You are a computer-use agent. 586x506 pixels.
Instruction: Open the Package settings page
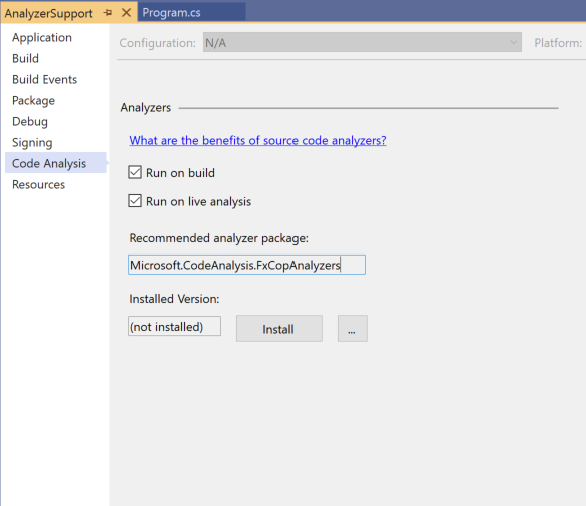tap(34, 101)
